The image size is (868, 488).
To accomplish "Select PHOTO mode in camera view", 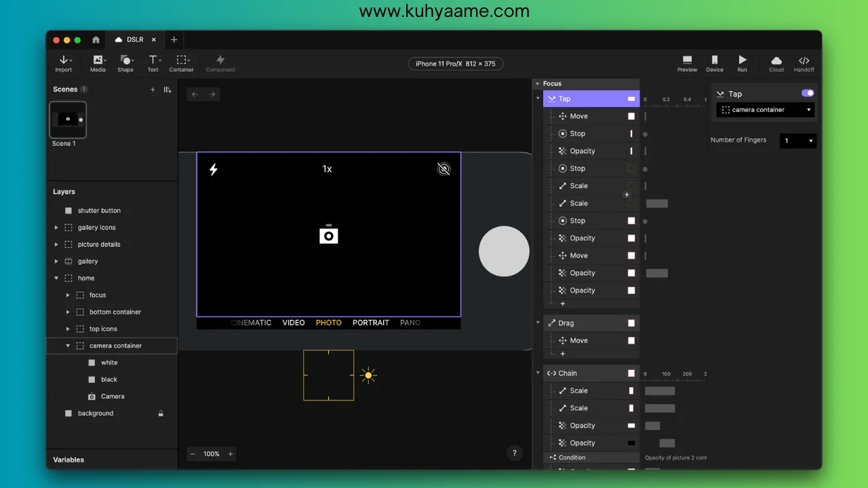I will point(329,323).
